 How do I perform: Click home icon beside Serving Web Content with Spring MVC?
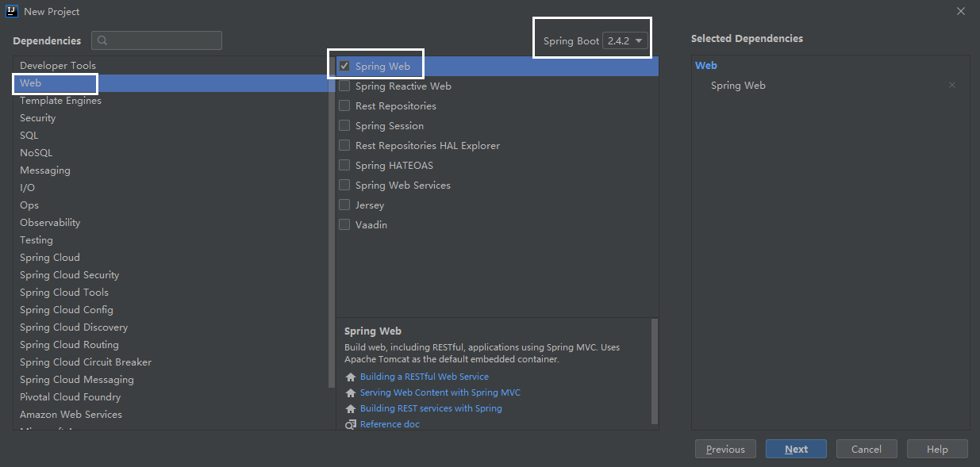352,393
